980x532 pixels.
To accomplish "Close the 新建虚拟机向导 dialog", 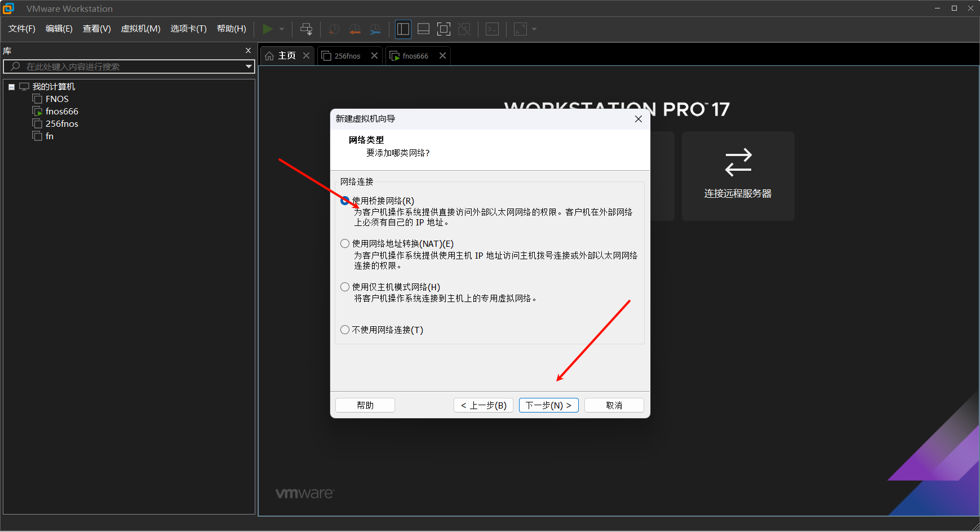I will (x=638, y=119).
